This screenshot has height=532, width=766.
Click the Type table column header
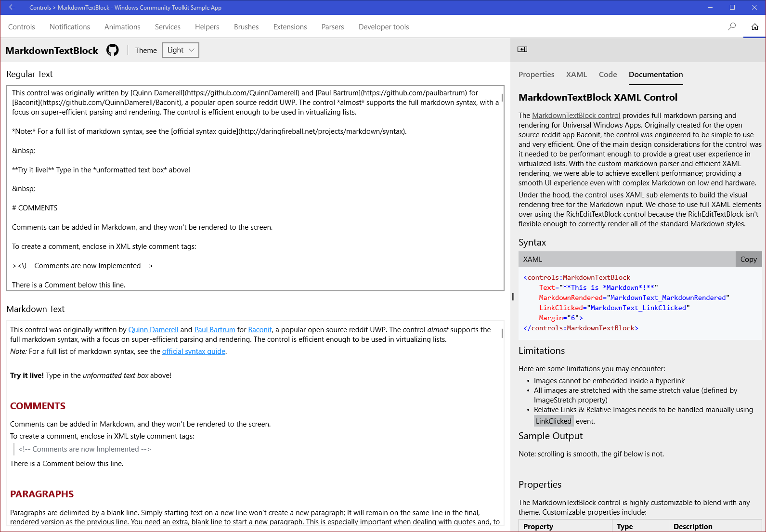click(x=640, y=526)
